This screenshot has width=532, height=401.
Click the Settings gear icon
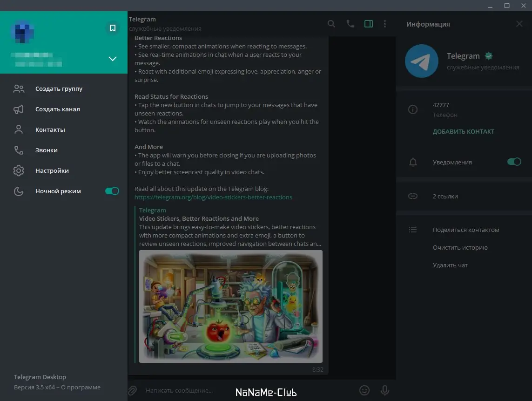pos(19,170)
